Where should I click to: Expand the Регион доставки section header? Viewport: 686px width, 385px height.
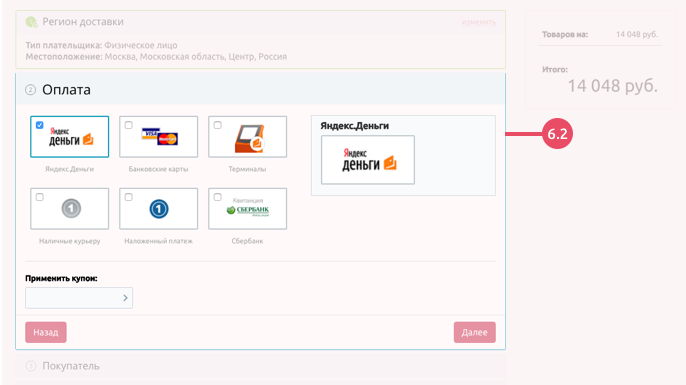pyautogui.click(x=260, y=22)
